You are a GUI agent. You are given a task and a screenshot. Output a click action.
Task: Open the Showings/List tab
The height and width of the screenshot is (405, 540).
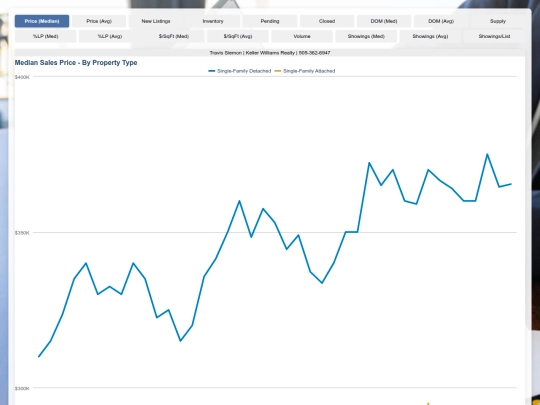click(x=494, y=36)
